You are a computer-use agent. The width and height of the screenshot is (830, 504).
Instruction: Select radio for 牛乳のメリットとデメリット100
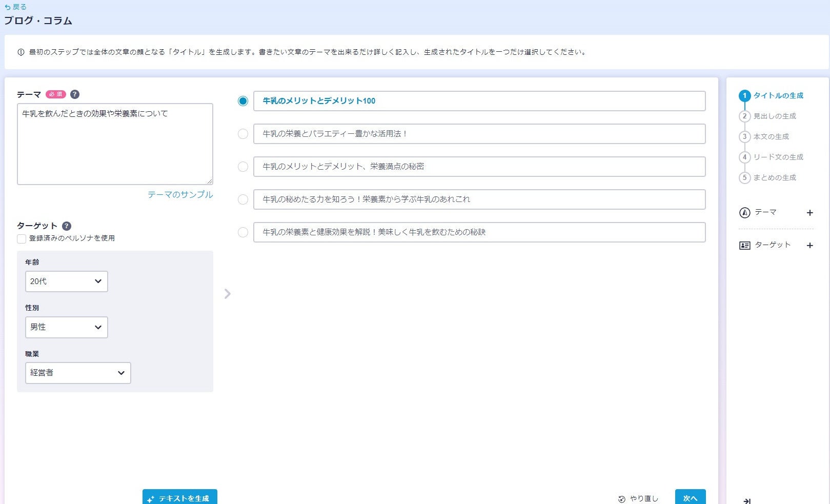pos(243,101)
